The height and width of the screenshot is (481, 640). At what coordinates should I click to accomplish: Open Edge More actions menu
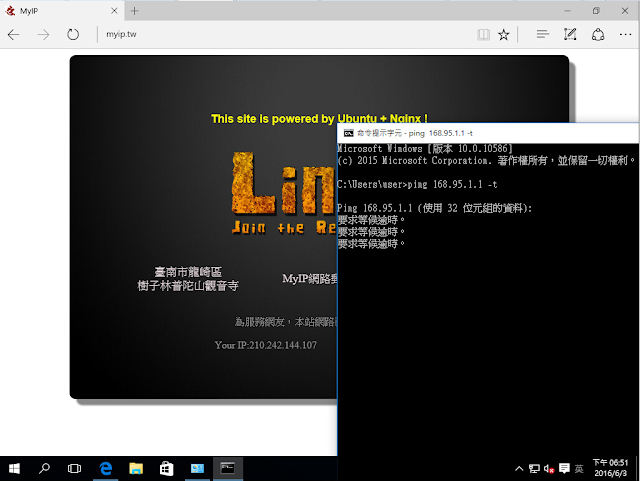click(x=625, y=35)
